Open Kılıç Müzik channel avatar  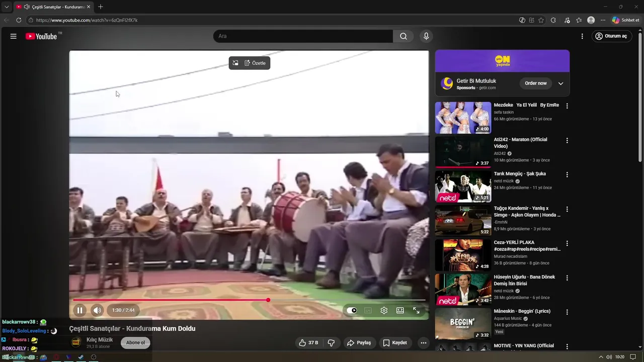pos(76,342)
